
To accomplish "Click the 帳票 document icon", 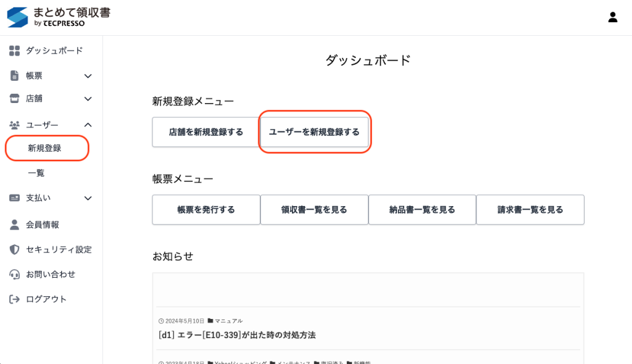I will (x=15, y=76).
